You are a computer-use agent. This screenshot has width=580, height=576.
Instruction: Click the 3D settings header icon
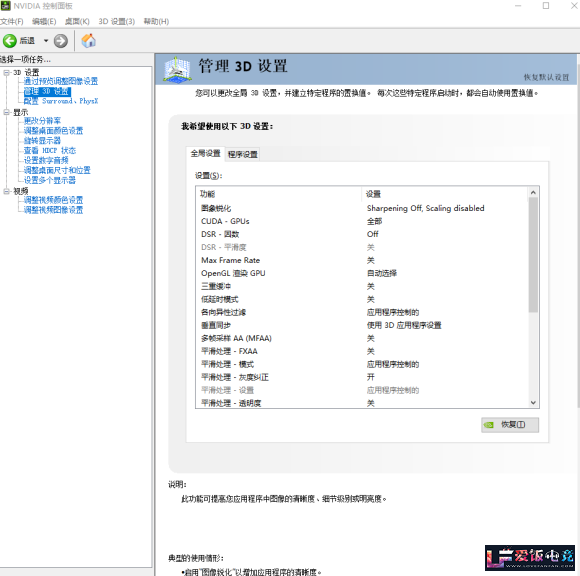click(x=177, y=69)
